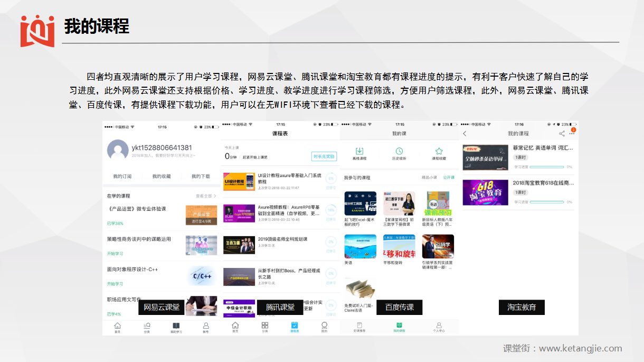Image resolution: width=644 pixels, height=362 pixels.
Task: Switch to 精品小课 tab
Action: [x=429, y=178]
